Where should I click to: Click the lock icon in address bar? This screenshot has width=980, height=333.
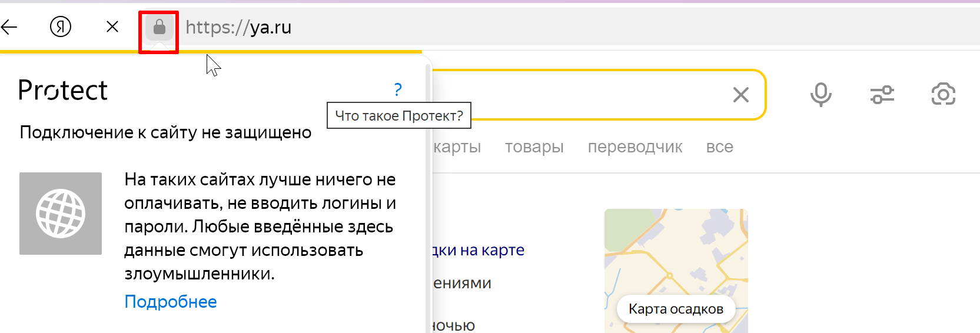[x=159, y=27]
